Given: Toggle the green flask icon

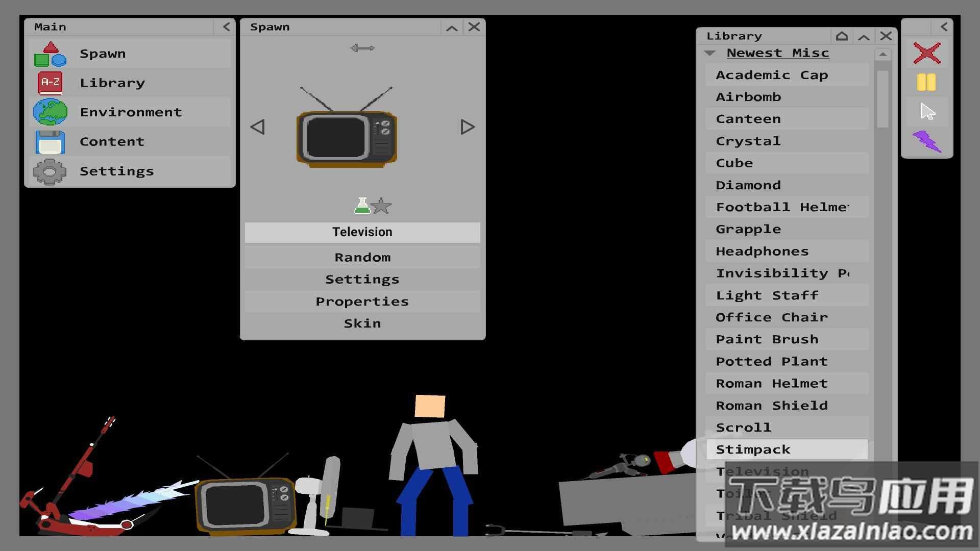Looking at the screenshot, I should [362, 206].
